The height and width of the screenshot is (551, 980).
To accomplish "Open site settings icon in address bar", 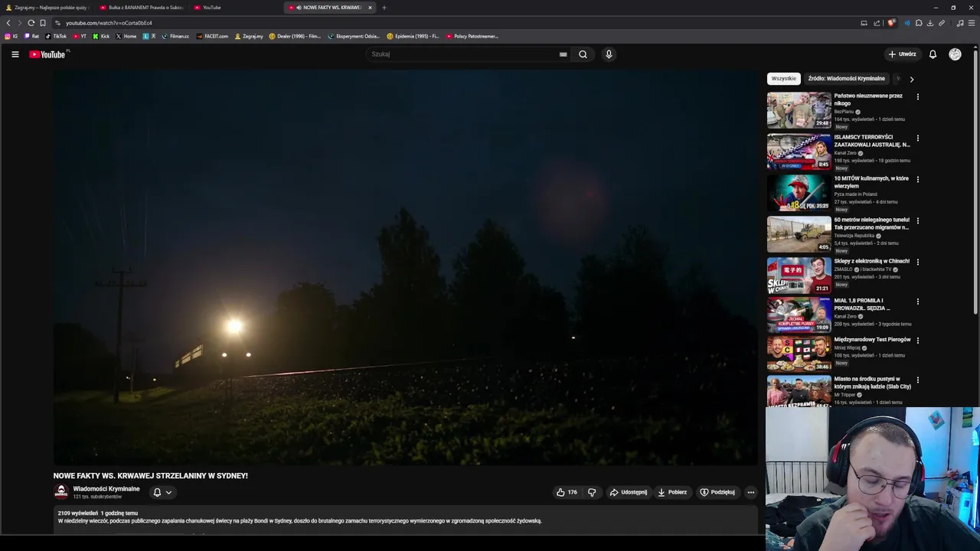I will (x=57, y=23).
